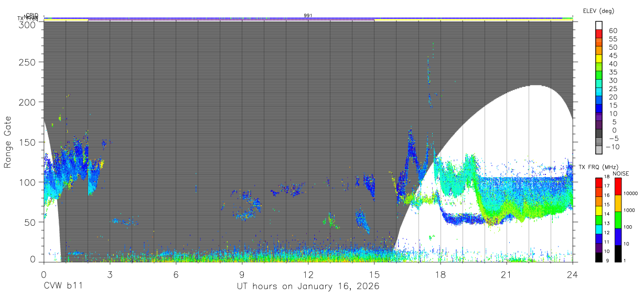Click the 25 tick on the ELEV colorbar

(x=613, y=89)
